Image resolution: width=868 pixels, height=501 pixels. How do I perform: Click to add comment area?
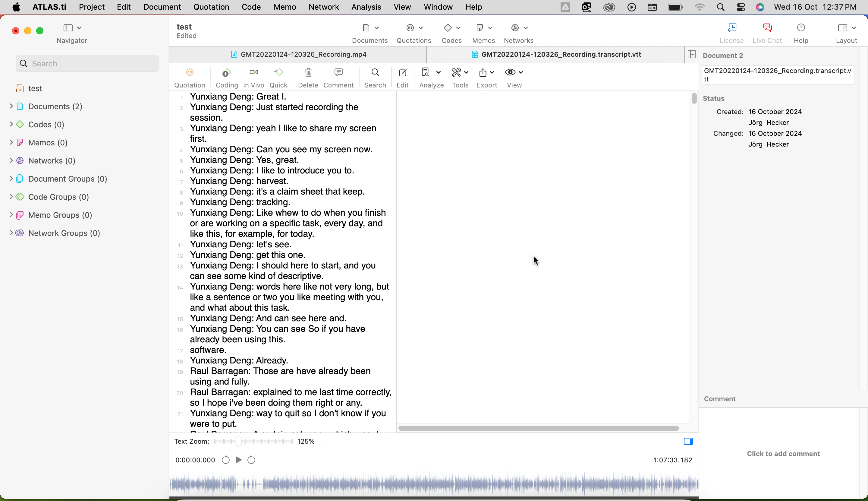[x=783, y=454]
